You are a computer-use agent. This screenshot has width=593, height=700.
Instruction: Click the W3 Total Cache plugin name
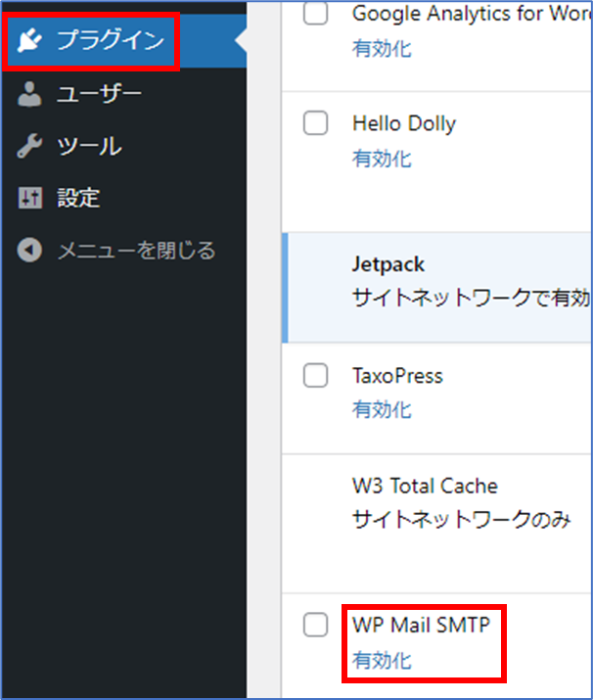pos(425,486)
